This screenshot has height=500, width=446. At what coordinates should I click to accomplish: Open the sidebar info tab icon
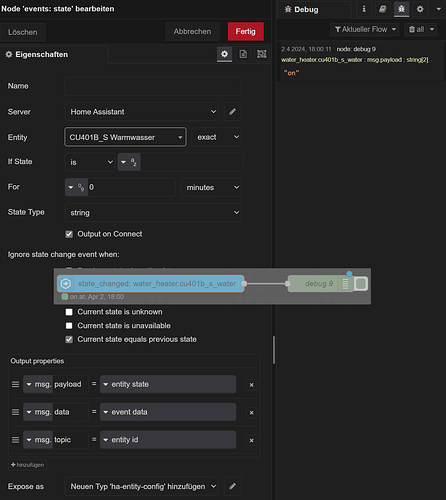364,9
